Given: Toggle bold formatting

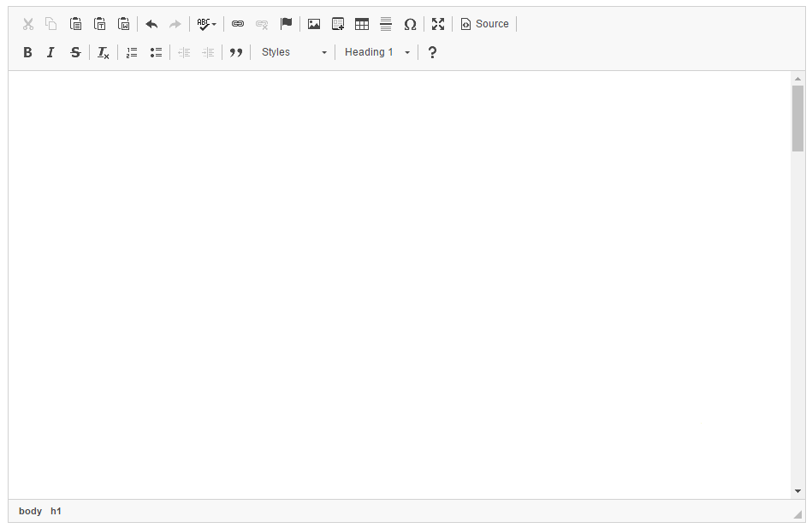Looking at the screenshot, I should pyautogui.click(x=28, y=52).
